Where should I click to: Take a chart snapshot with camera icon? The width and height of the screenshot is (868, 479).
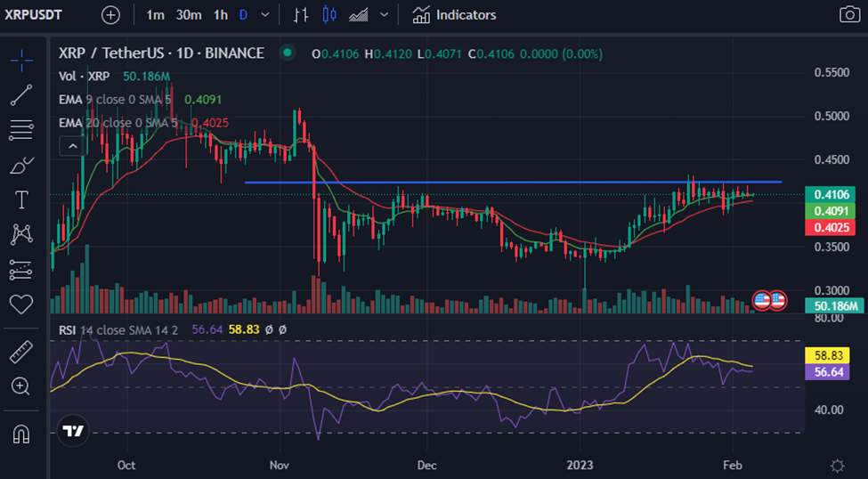849,15
